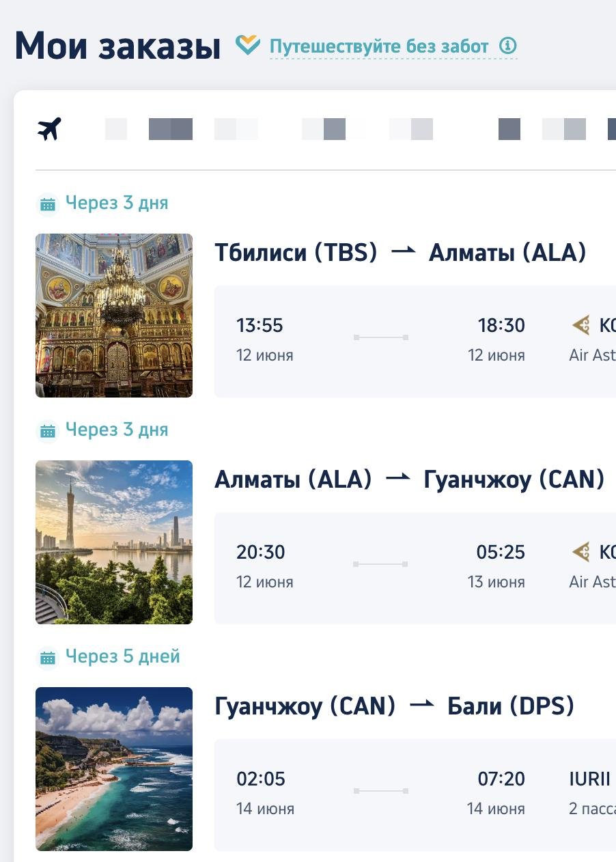
Task: Click the info icon beside Путешествуйте без забот
Action: point(508,46)
